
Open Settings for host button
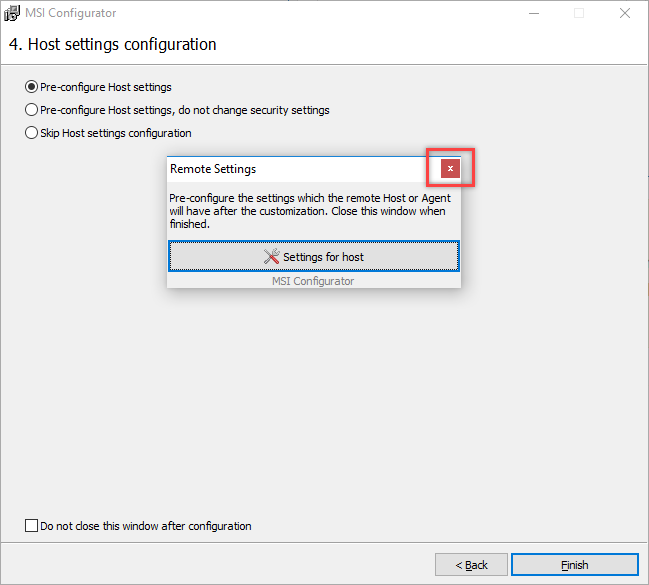tap(314, 256)
